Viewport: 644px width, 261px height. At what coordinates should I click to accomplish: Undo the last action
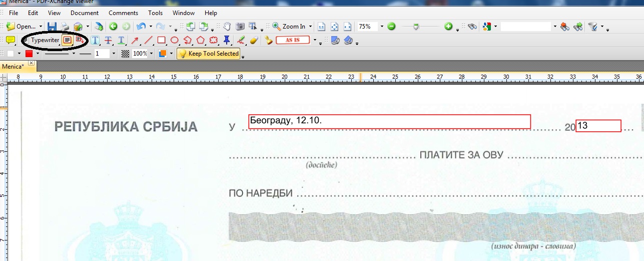(x=141, y=26)
